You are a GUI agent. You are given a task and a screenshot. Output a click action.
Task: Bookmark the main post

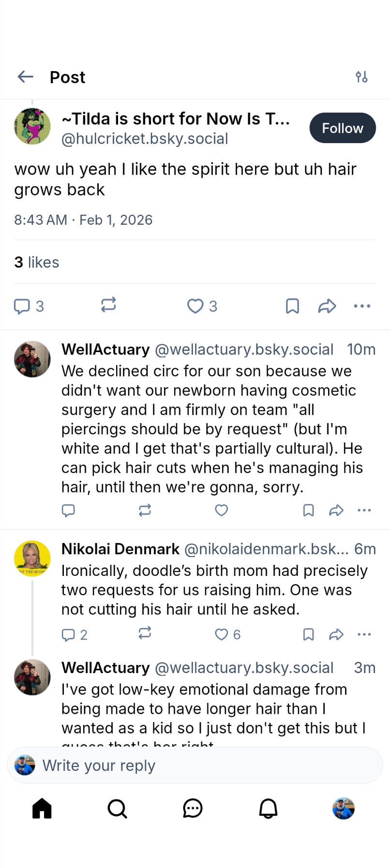tap(292, 306)
